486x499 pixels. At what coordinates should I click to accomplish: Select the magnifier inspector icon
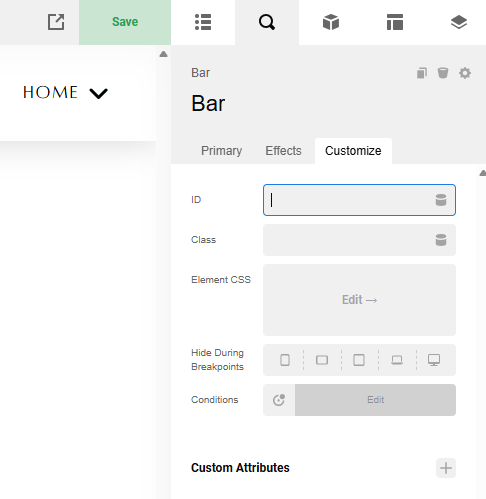coord(267,22)
